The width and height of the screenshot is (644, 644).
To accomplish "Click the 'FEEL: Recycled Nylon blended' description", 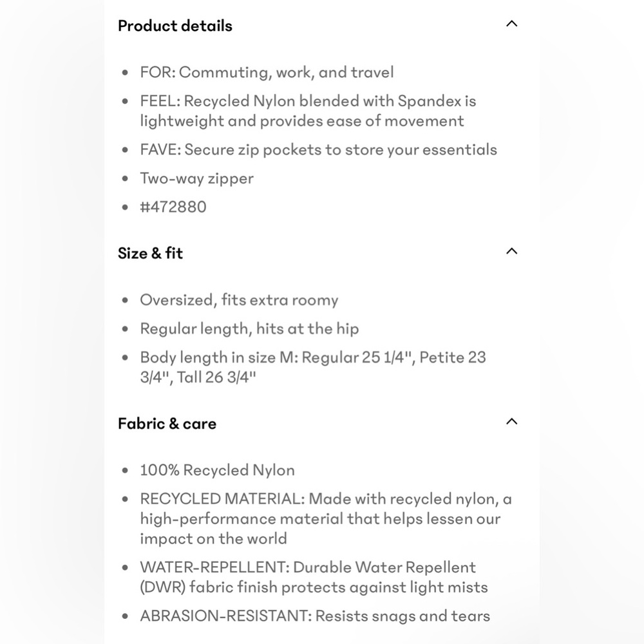I will point(308,101).
